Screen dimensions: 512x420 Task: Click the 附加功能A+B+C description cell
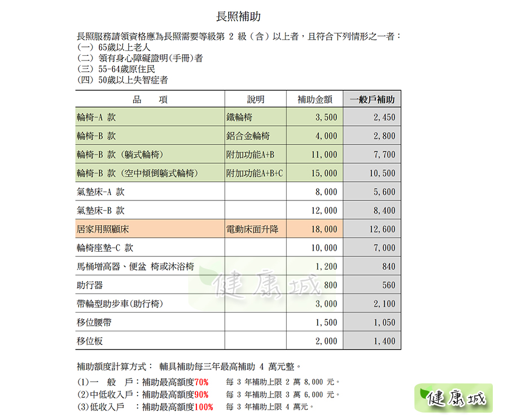point(254,173)
